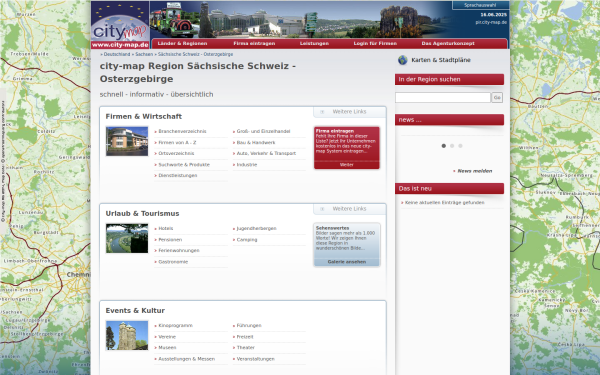Select second news carousel dot
Screen dimensions: 600x375
(452, 146)
